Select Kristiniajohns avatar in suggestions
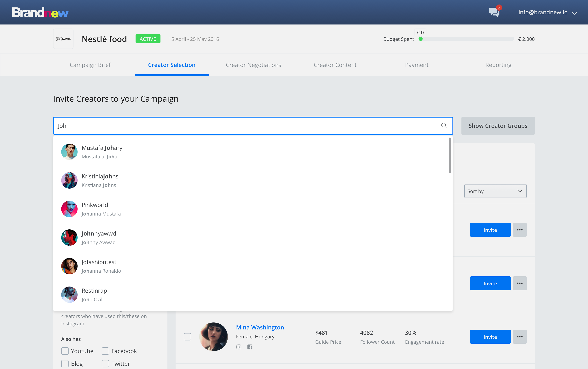The image size is (588, 369). click(x=69, y=180)
